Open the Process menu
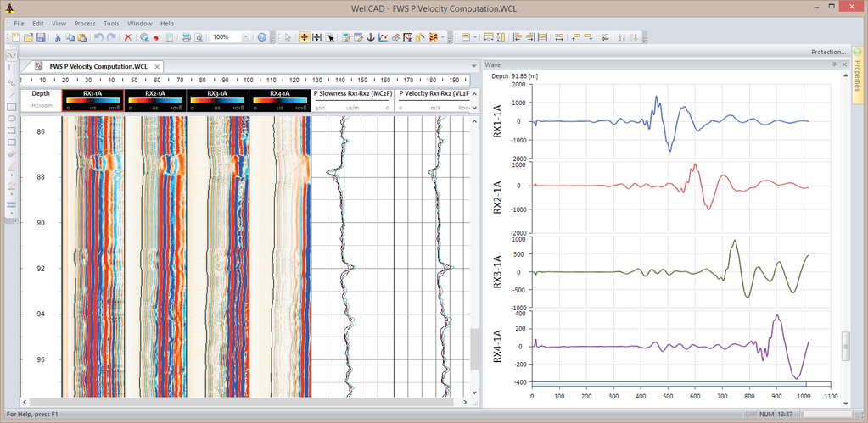868x423 pixels. click(85, 23)
